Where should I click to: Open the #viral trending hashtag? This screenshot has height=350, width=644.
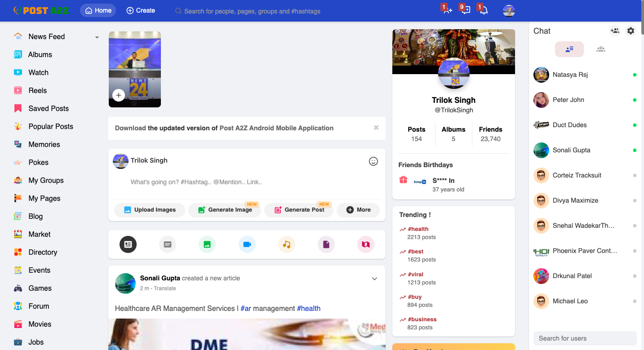[x=416, y=275]
